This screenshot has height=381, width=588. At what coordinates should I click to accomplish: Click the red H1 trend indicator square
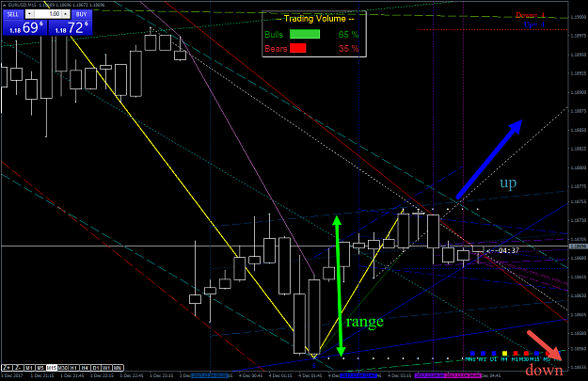click(x=516, y=354)
